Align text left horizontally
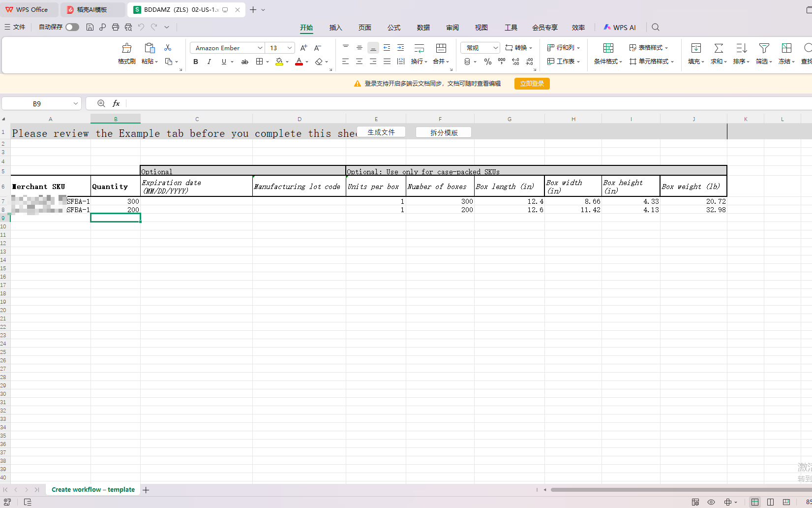 point(346,62)
